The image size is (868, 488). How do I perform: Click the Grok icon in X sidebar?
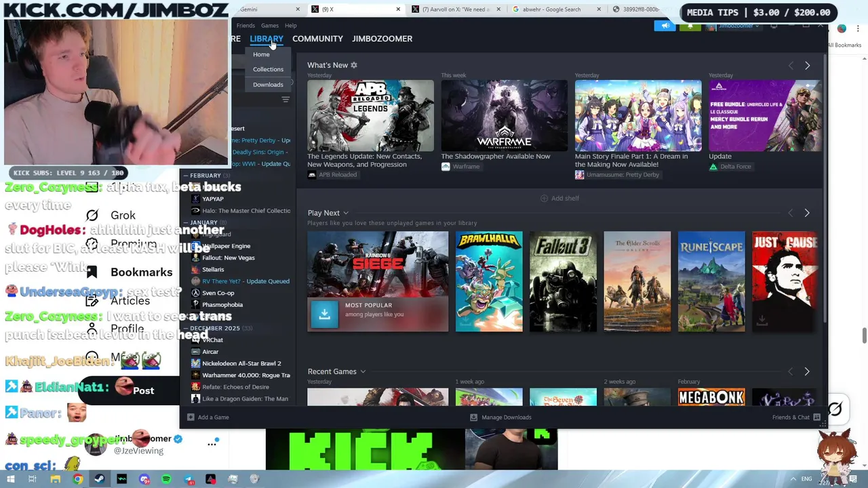click(92, 216)
